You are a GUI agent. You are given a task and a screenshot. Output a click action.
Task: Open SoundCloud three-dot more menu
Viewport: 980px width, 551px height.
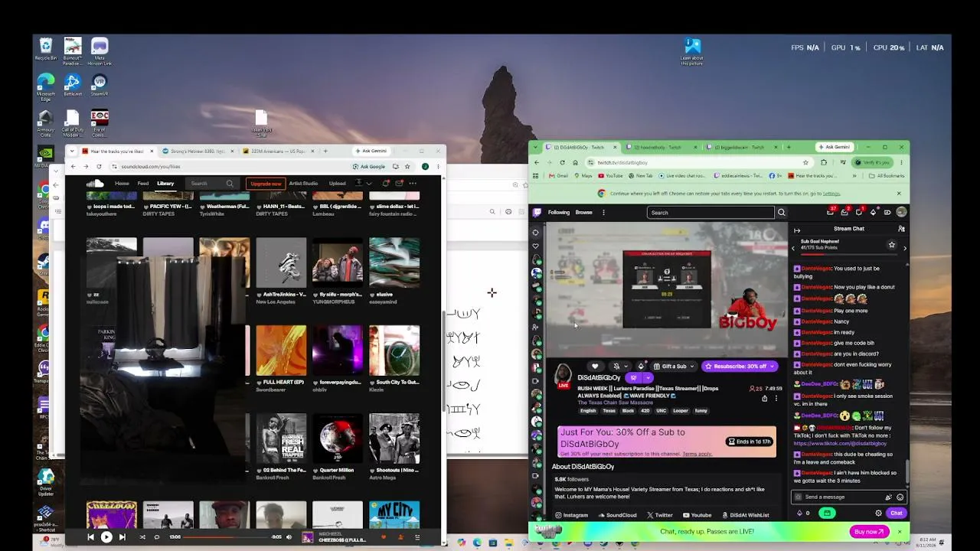(x=413, y=184)
